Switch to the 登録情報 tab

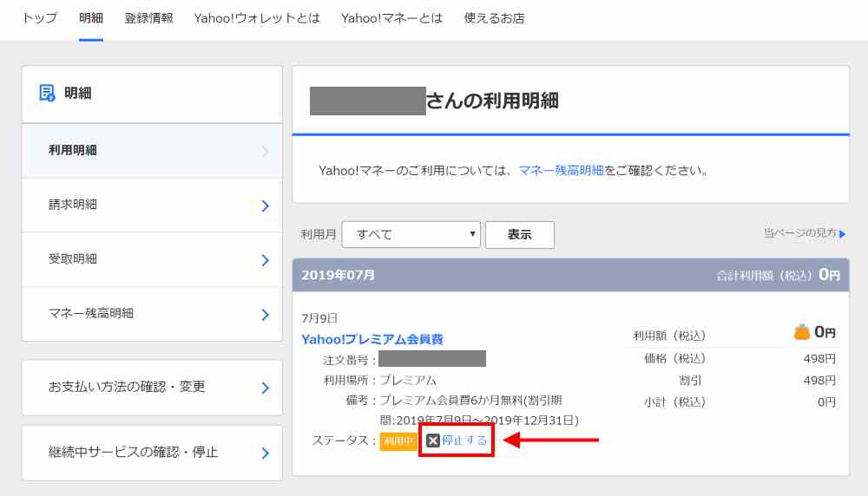click(x=149, y=18)
